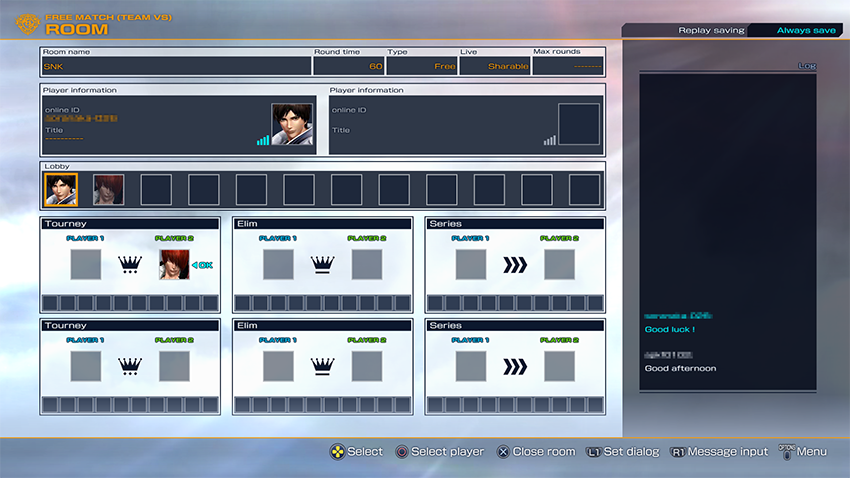Select the top Elim panel header
This screenshot has width=850, height=478.
point(323,224)
